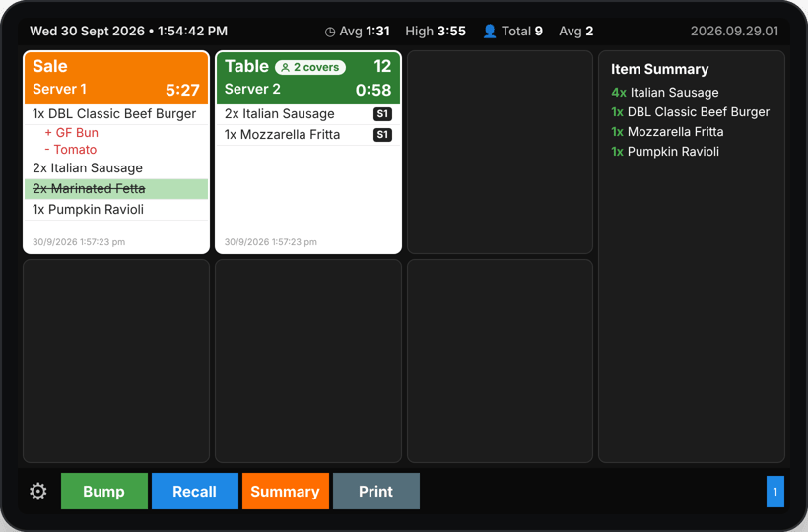Click the Sale ticket timer 5:27
The height and width of the screenshot is (532, 808).
(x=182, y=90)
